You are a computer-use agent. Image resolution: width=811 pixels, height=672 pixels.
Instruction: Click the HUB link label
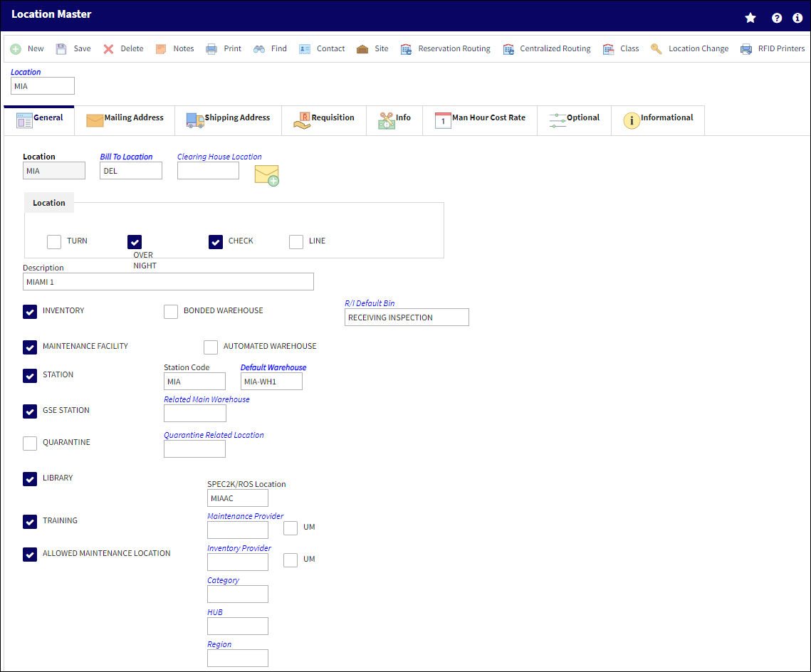215,612
